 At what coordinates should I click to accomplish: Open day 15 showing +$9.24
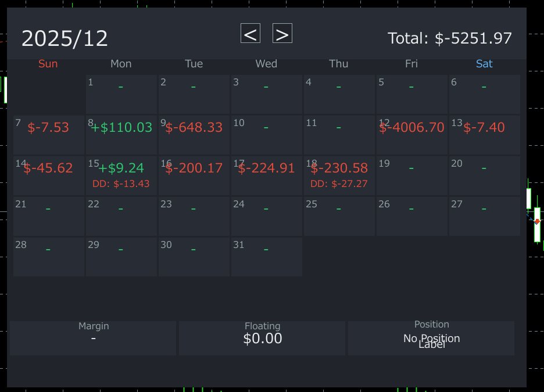click(121, 176)
